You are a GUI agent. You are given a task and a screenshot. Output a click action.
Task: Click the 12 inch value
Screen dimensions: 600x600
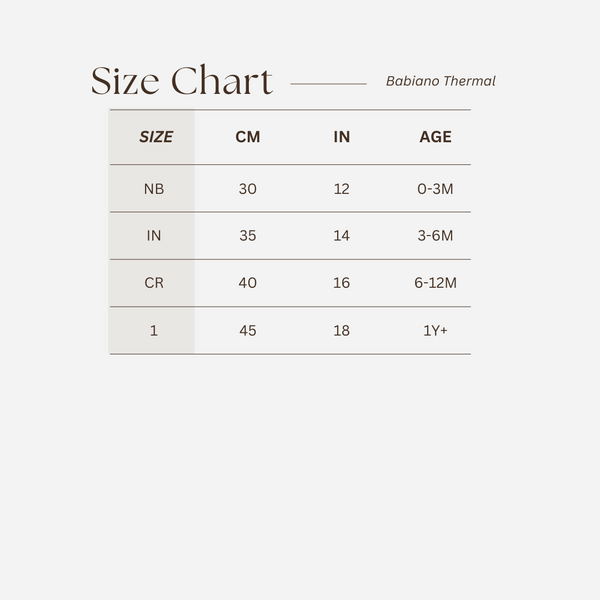coord(341,188)
